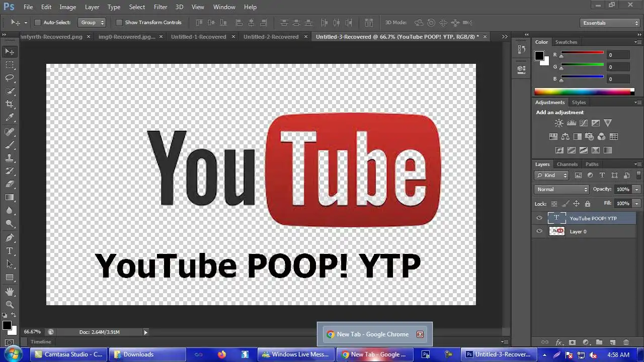Switch to the Paths tab

click(x=592, y=164)
